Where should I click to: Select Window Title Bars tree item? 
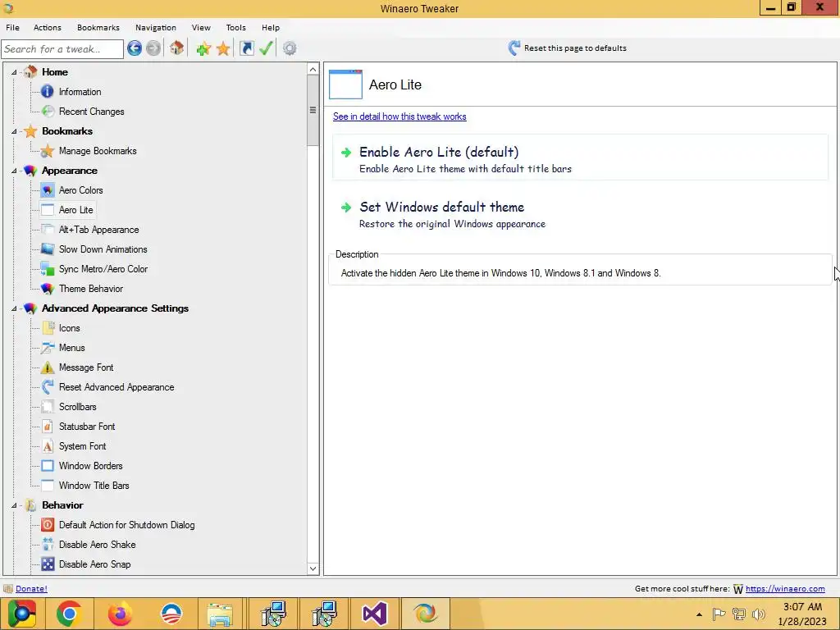[x=94, y=486]
